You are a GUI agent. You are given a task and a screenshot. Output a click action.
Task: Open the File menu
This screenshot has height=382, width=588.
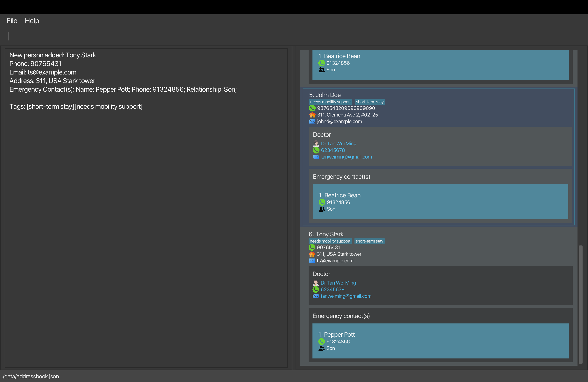12,21
